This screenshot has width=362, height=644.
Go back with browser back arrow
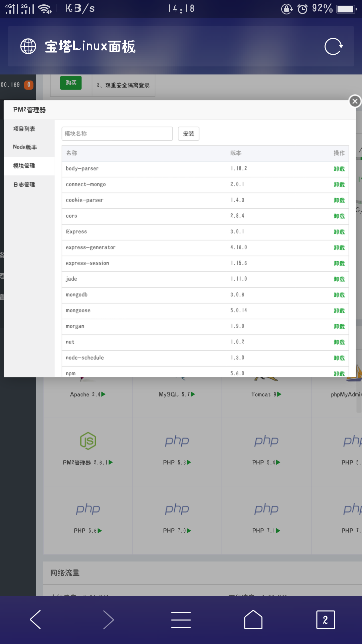pyautogui.click(x=36, y=620)
